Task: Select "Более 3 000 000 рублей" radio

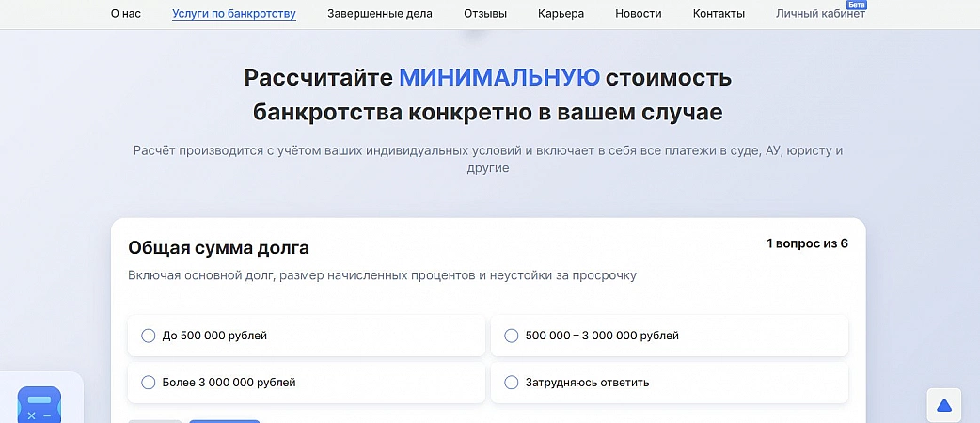Action: coord(148,383)
